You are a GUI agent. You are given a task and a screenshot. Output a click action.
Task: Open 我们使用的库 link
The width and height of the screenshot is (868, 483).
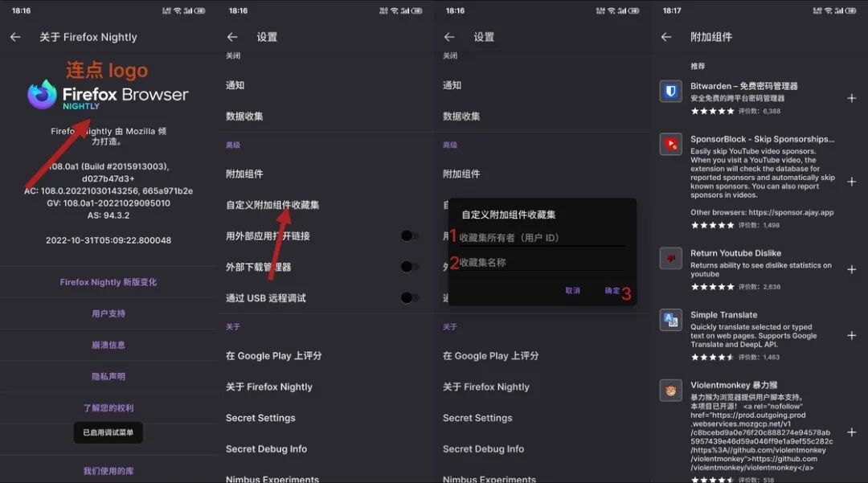tap(108, 471)
